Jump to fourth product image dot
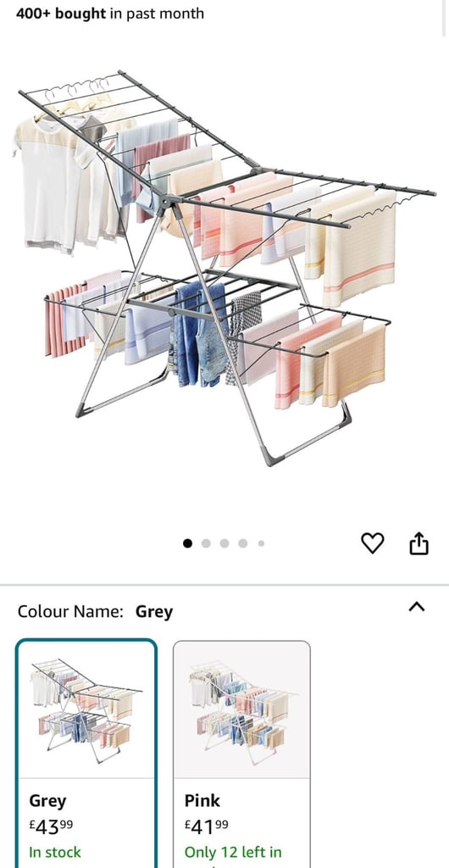The image size is (449, 868). coord(243,543)
